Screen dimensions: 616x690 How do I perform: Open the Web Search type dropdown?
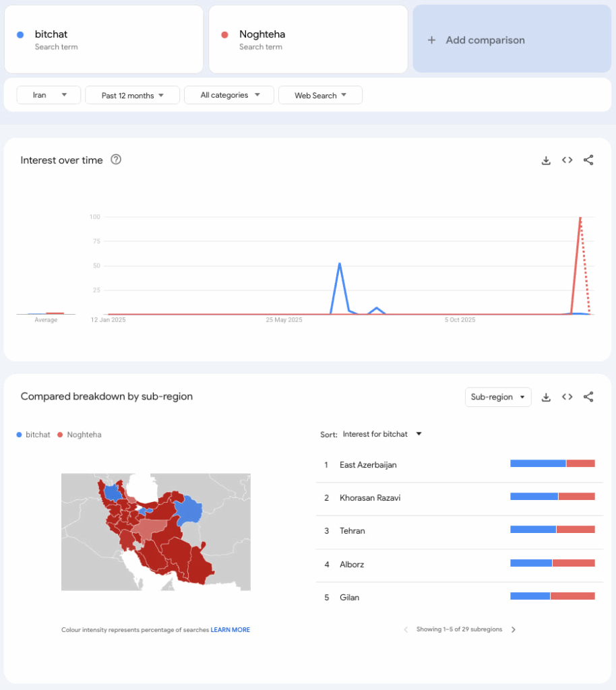point(320,95)
